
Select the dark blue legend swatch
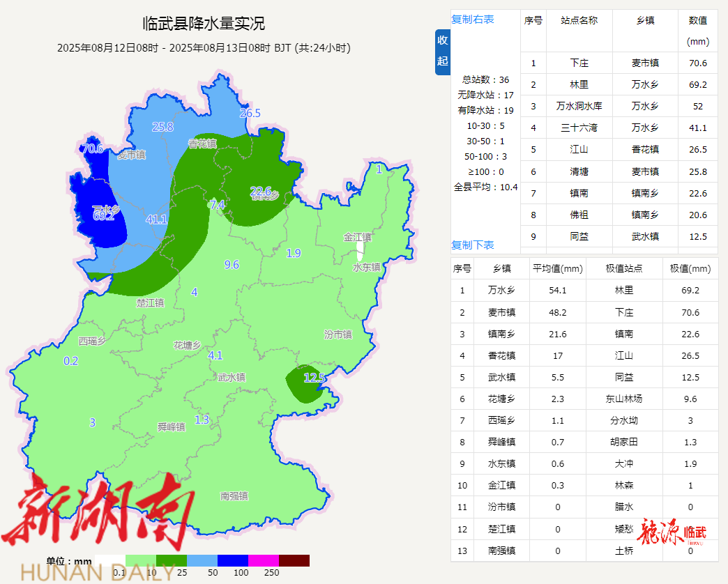[232, 560]
